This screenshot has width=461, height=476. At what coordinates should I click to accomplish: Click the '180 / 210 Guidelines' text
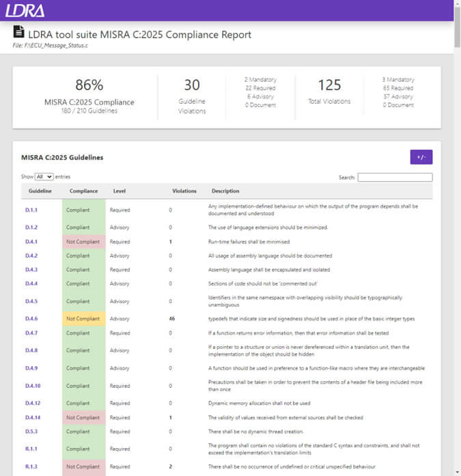pos(89,111)
